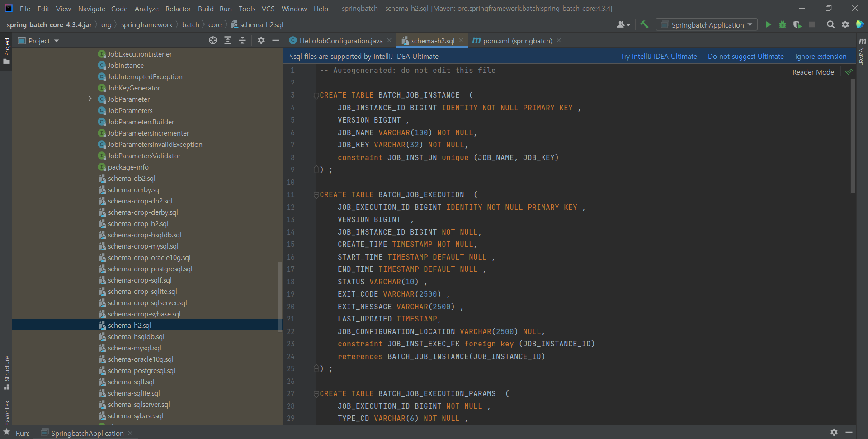This screenshot has width=868, height=439.
Task: Close the HelloJobConfiguration.java tab
Action: coord(389,41)
